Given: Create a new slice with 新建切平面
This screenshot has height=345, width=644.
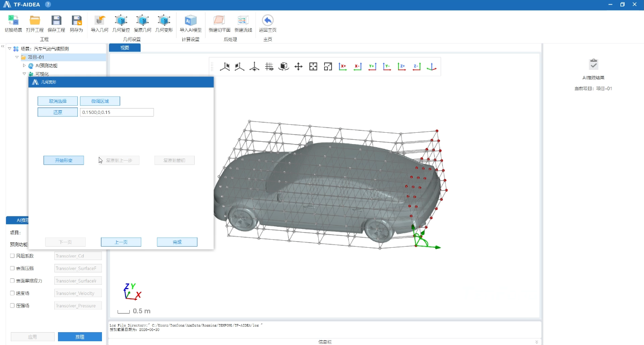Looking at the screenshot, I should [218, 21].
